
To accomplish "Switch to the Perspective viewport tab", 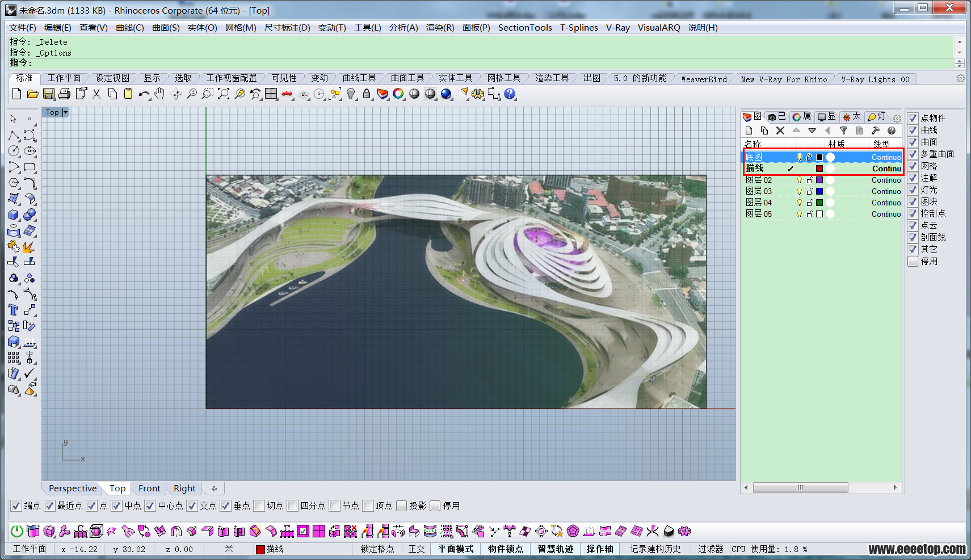I will coord(73,488).
